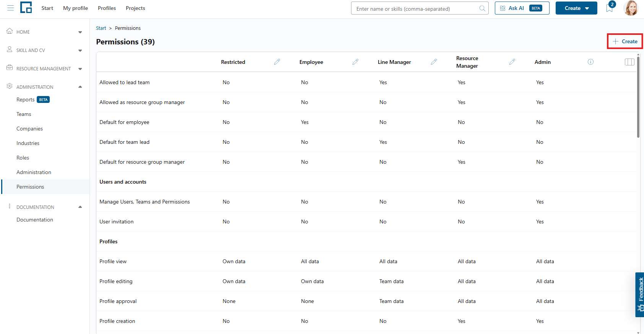Click the Resource Management briefcase icon

click(x=10, y=68)
